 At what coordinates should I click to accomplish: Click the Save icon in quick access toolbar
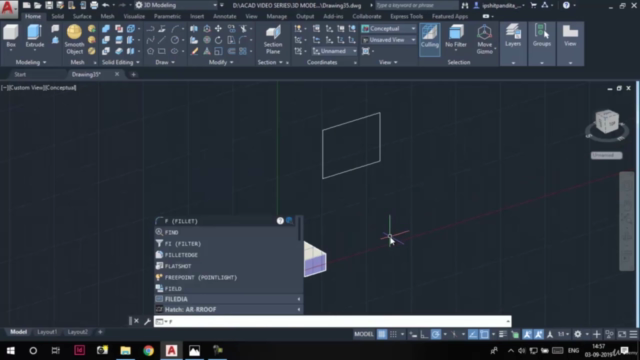(x=49, y=5)
